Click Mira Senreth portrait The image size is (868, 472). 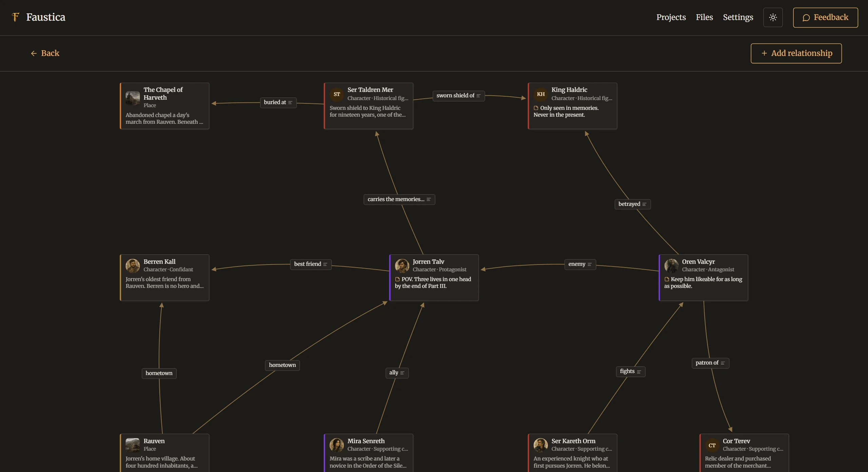[337, 445]
